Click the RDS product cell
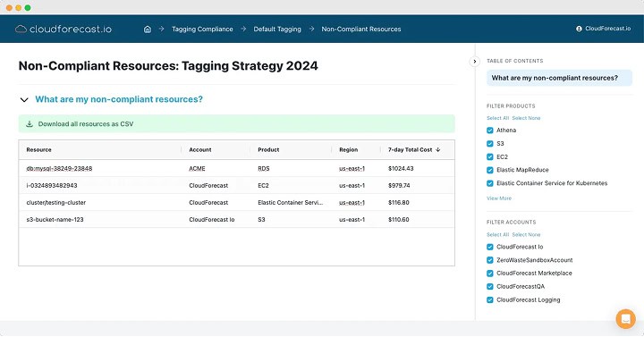The width and height of the screenshot is (644, 337). coord(264,169)
